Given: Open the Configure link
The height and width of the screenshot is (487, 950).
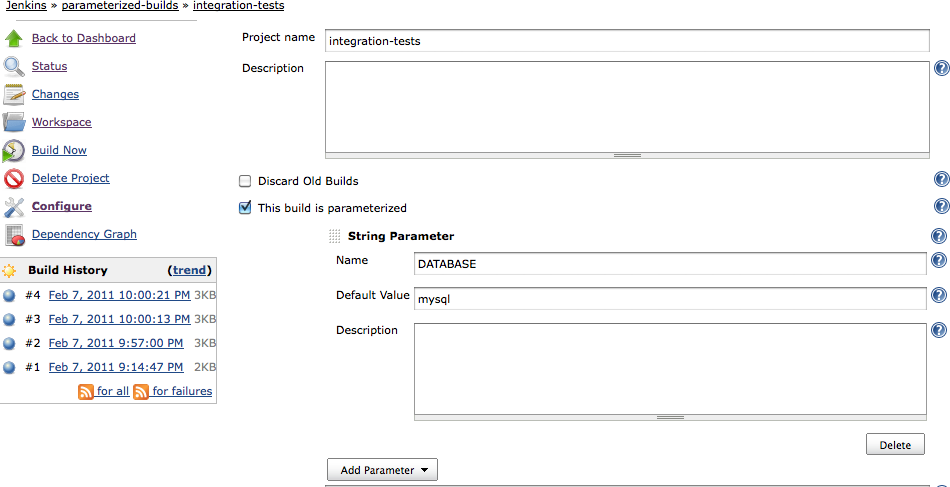Looking at the screenshot, I should click(62, 206).
